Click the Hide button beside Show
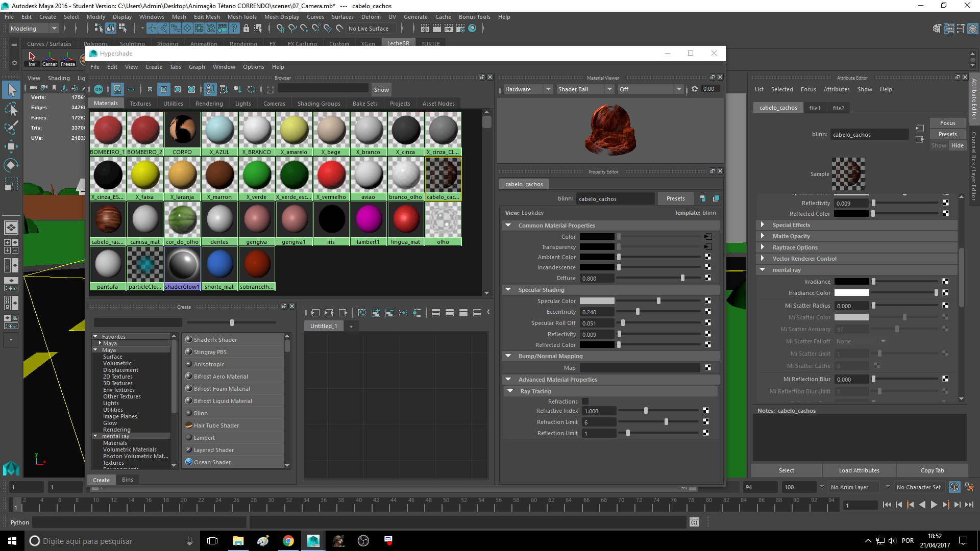 [x=958, y=145]
